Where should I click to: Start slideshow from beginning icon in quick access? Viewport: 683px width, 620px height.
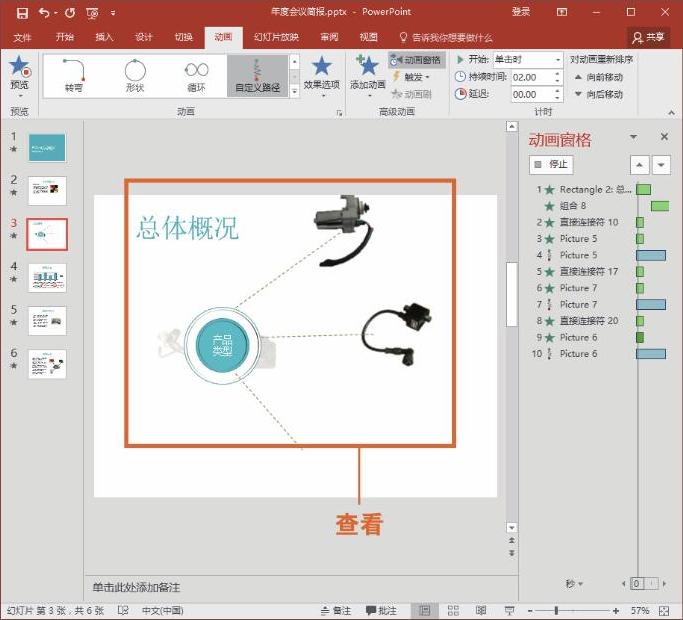click(92, 14)
